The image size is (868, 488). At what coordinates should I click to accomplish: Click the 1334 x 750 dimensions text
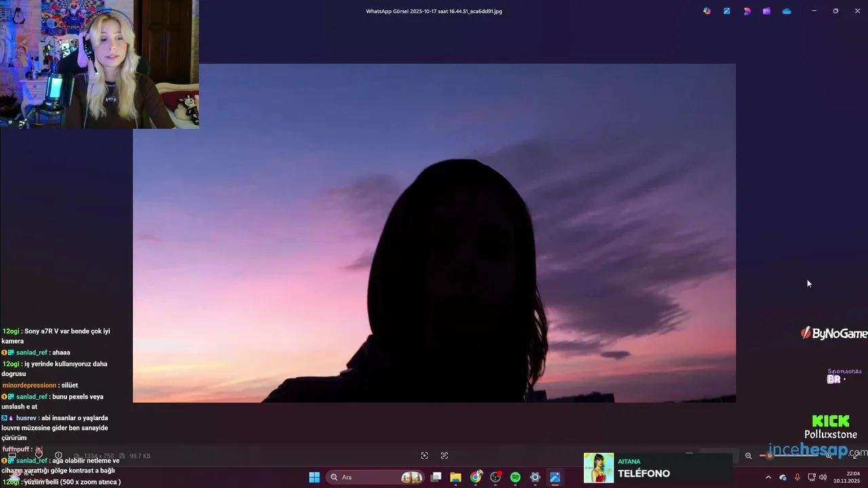click(99, 456)
